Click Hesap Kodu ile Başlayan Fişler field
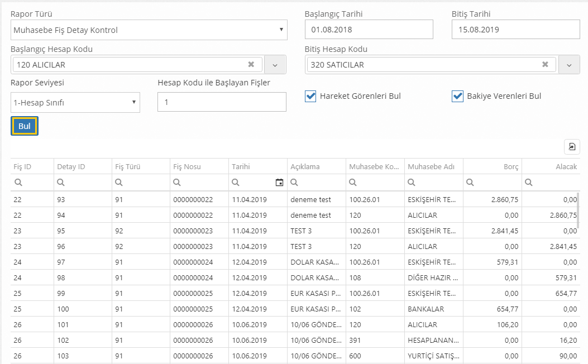Image resolution: width=588 pixels, height=364 pixels. (x=222, y=102)
